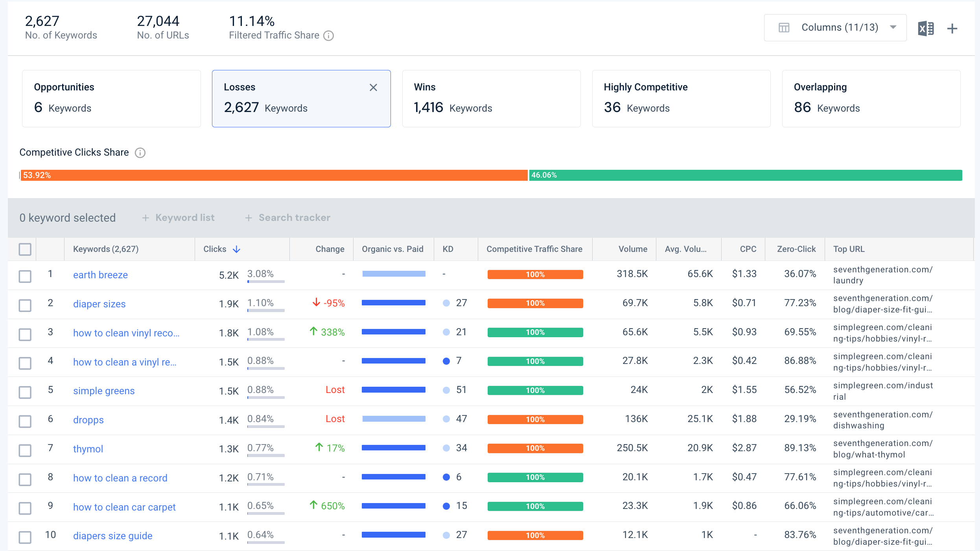The width and height of the screenshot is (980, 551).
Task: Click plus icon next to Search tracker
Action: (249, 218)
